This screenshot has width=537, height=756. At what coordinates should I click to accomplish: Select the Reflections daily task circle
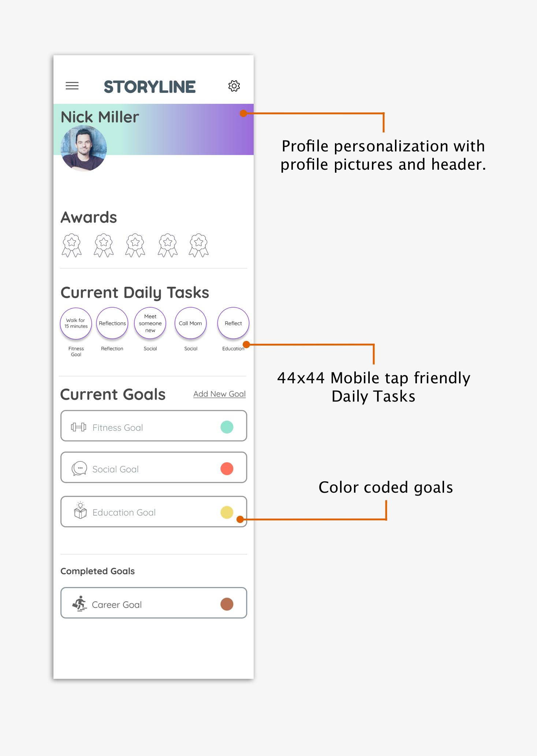pyautogui.click(x=112, y=323)
